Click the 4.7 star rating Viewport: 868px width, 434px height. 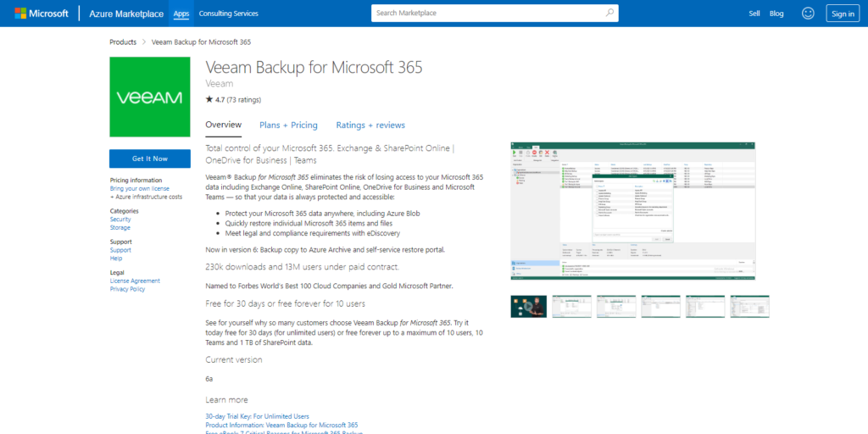233,100
